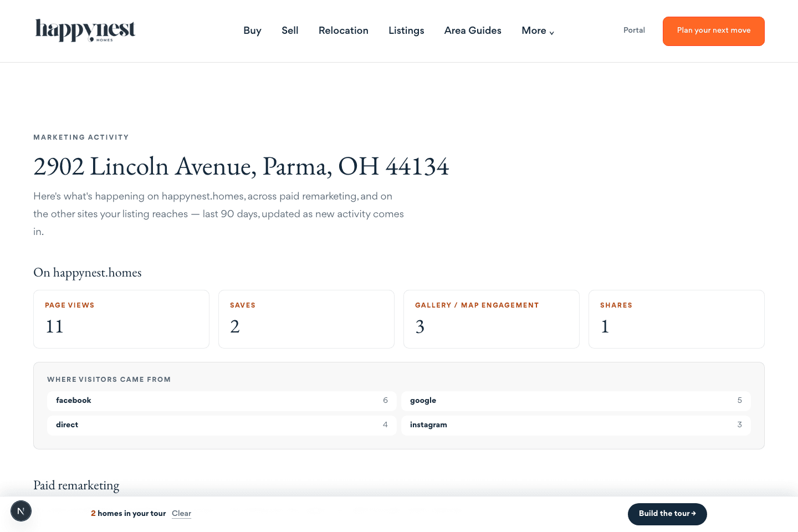This screenshot has height=532, width=798.
Task: Click the On happynest.homes section heading
Action: (88, 273)
